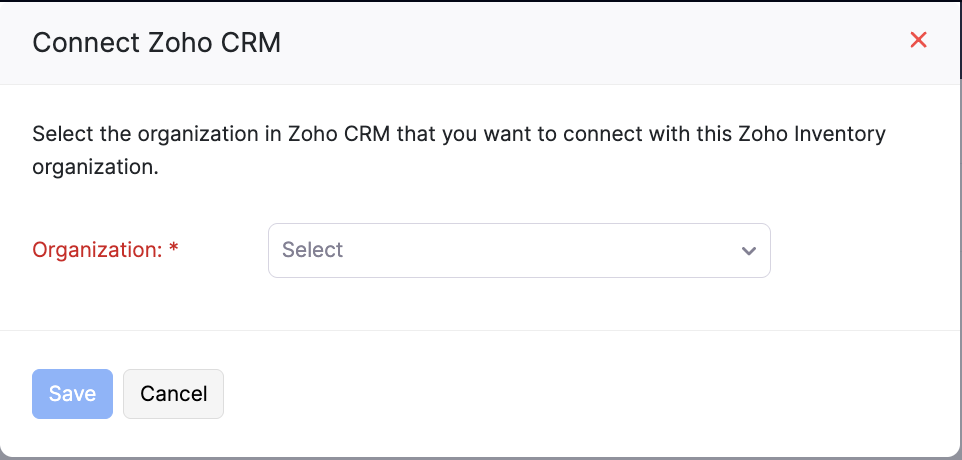Click the word "CRM" in dialog title

(252, 42)
